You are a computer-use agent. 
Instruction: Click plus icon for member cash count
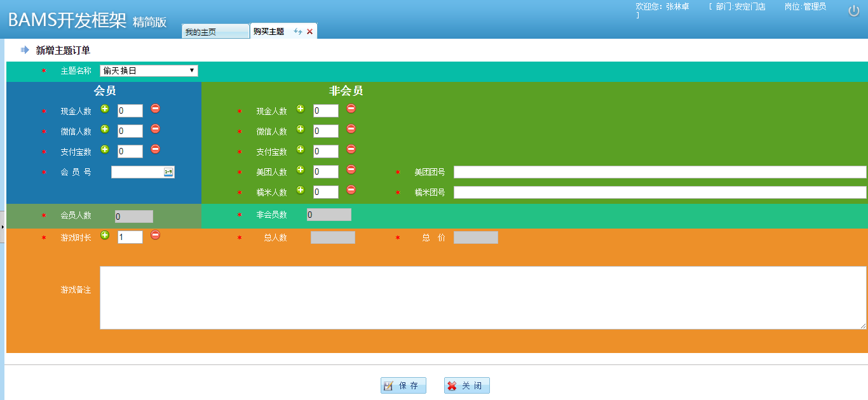pyautogui.click(x=105, y=109)
